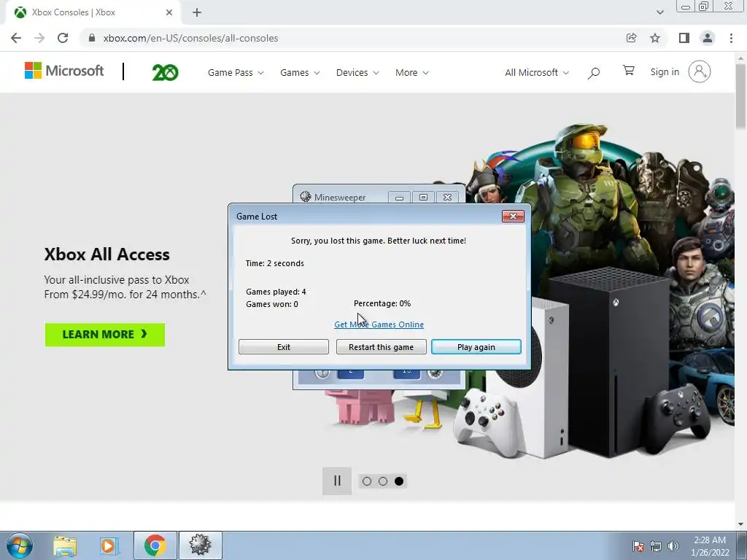Open a new browser tab
The width and height of the screenshot is (747, 560).
click(x=197, y=12)
